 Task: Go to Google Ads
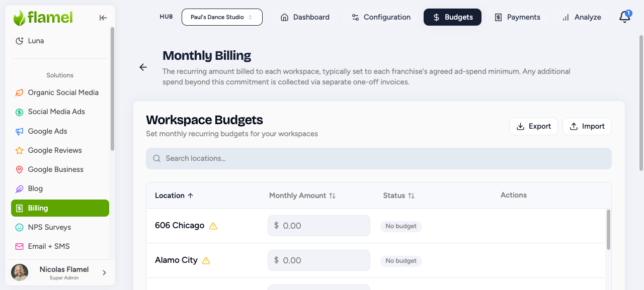(x=60, y=131)
